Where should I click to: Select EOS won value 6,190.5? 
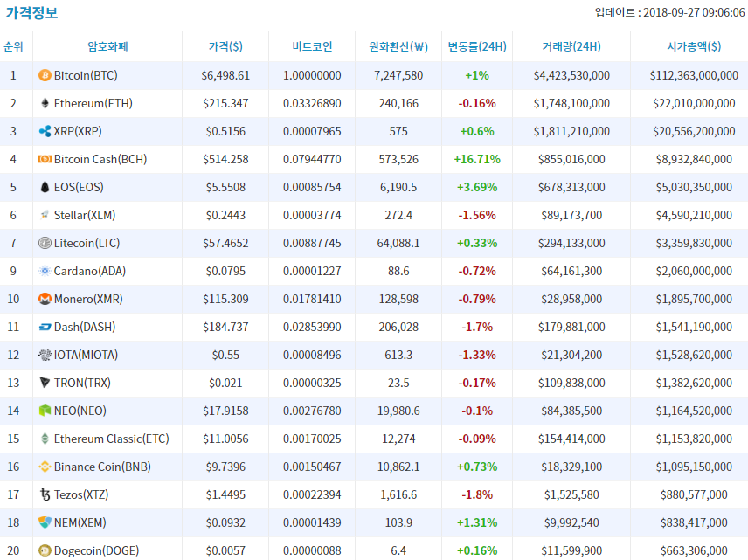pos(398,187)
